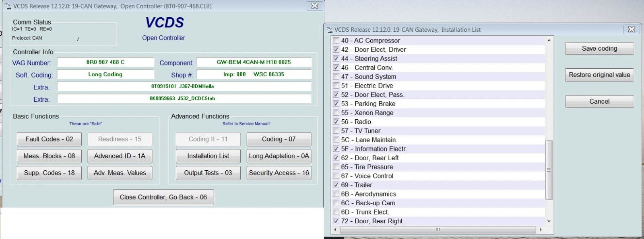This screenshot has height=239, width=644.
Task: Open Fault Codes - 02
Action: tap(49, 139)
